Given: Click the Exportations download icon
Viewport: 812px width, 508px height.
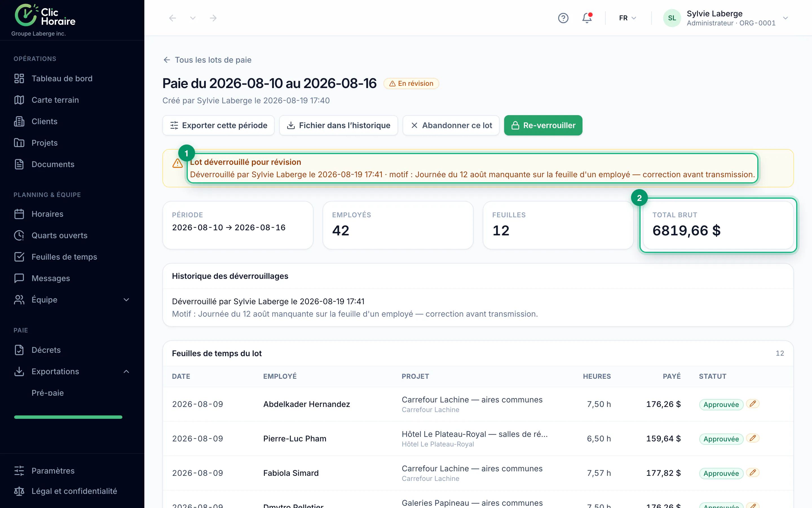Looking at the screenshot, I should click(19, 372).
